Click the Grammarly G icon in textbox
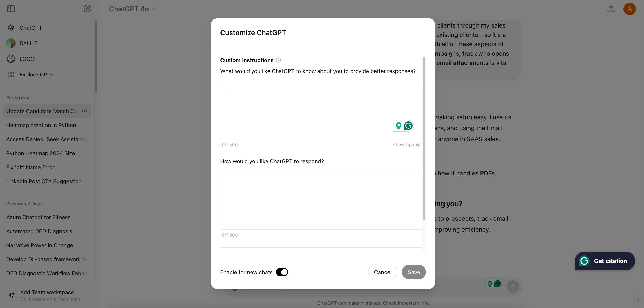 click(408, 126)
